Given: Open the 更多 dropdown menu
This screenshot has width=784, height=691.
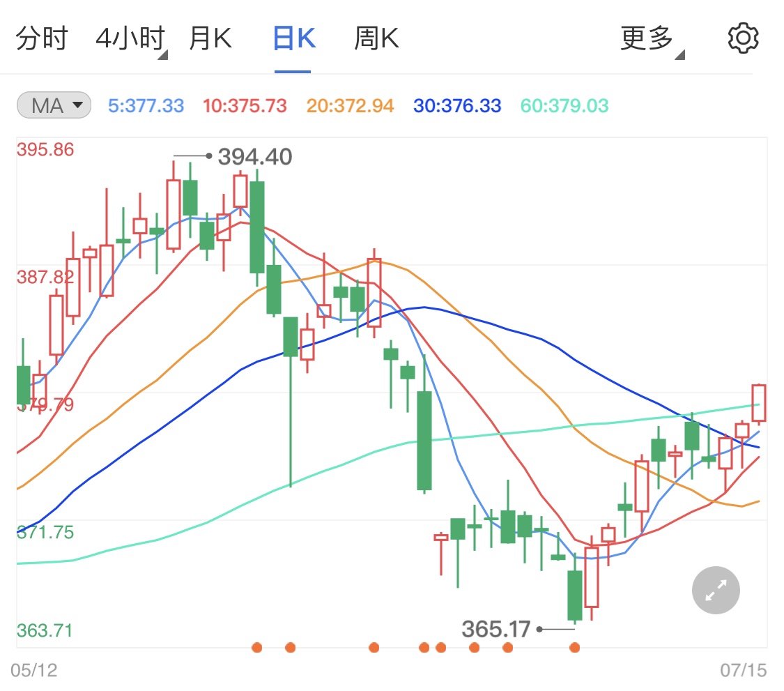Looking at the screenshot, I should pos(652,40).
